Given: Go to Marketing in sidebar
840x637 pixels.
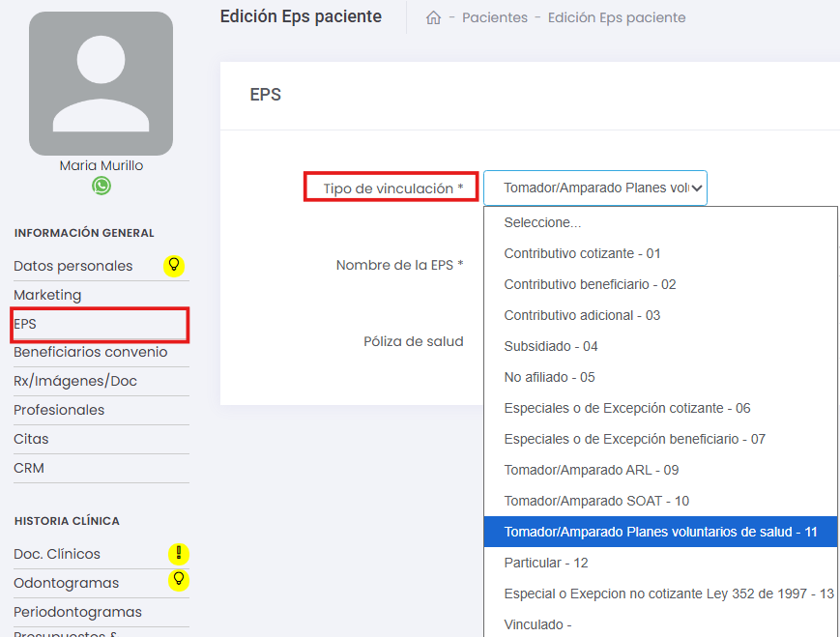Looking at the screenshot, I should tap(47, 295).
